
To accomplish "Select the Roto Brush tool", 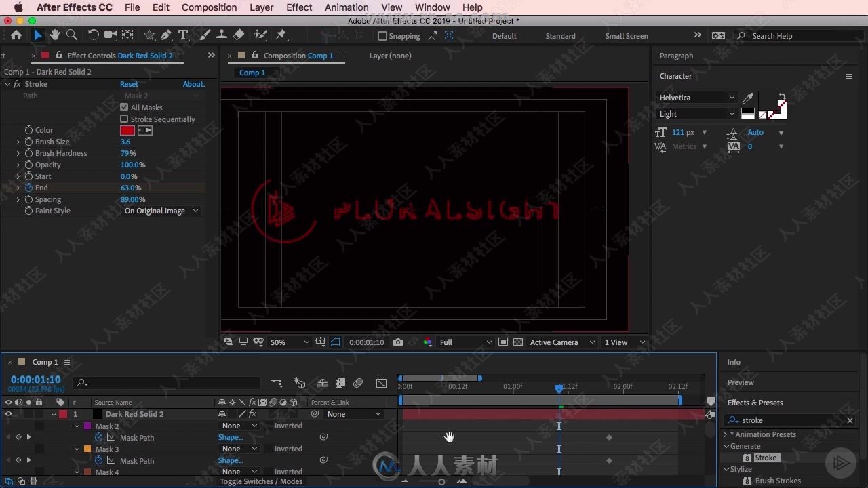I will (x=260, y=35).
